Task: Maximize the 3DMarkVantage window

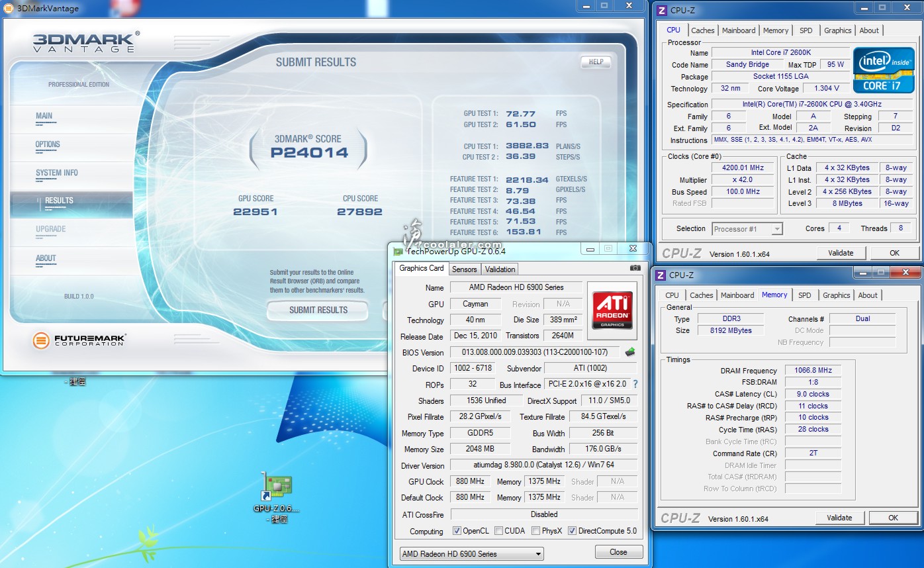Action: 604,5
